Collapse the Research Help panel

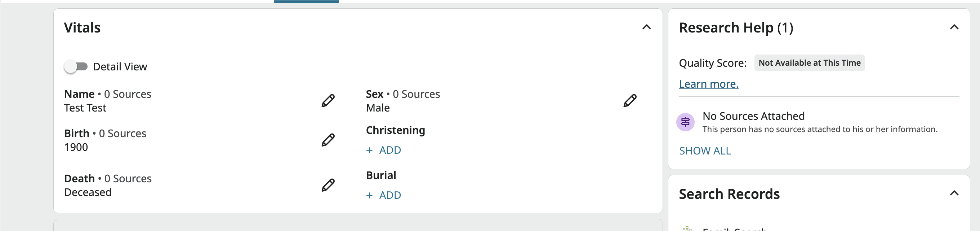(954, 27)
